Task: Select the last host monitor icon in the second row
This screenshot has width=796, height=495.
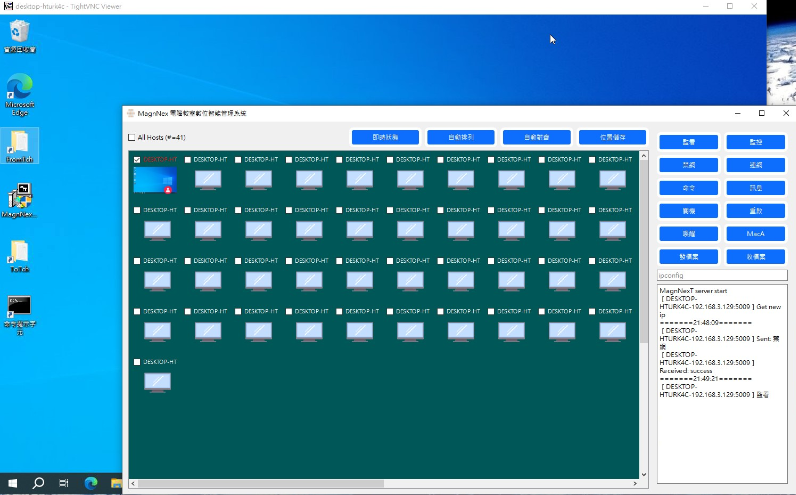Action: 612,230
